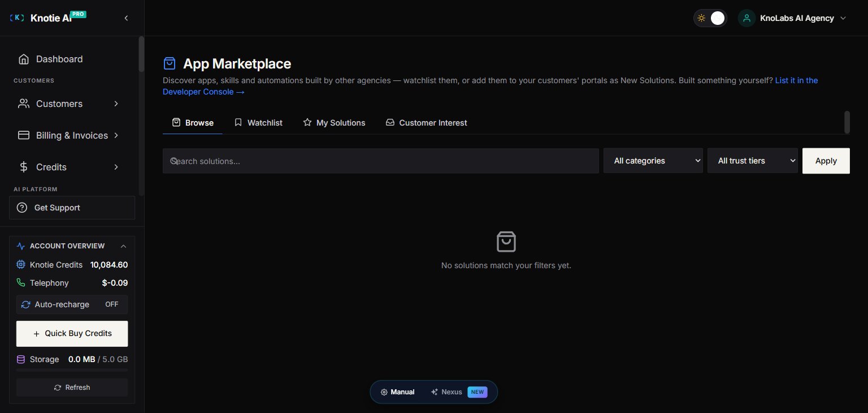Viewport: 868px width, 413px height.
Task: Click the main content vertical scrollbar
Action: [847, 122]
